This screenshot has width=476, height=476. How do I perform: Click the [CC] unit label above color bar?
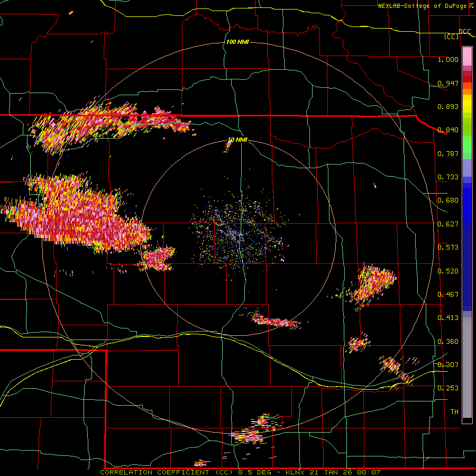[x=452, y=36]
